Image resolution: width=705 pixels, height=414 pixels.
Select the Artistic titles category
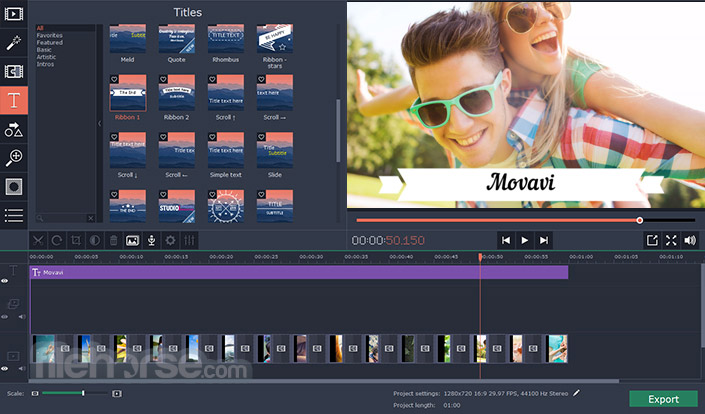(x=46, y=57)
